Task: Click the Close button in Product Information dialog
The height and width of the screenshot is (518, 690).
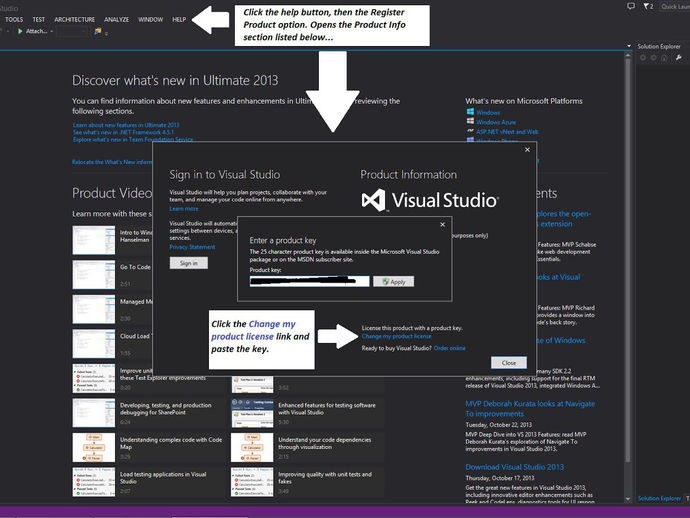Action: click(509, 363)
